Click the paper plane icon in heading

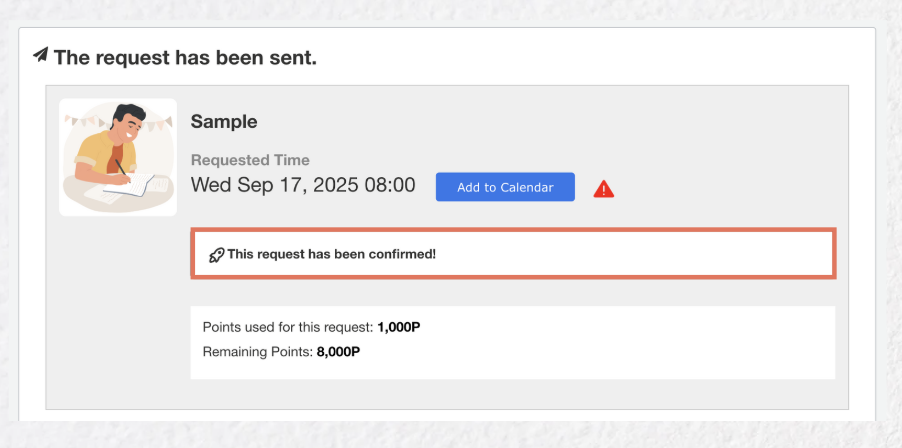pyautogui.click(x=40, y=55)
